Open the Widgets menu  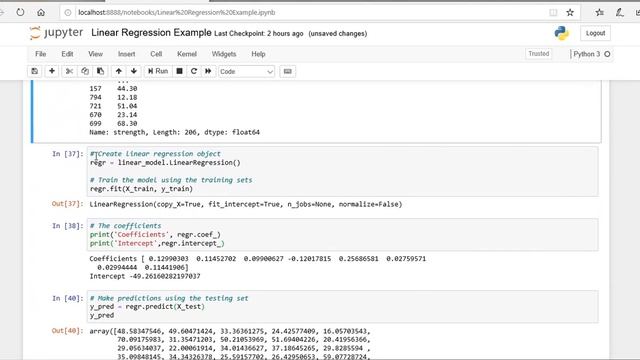pyautogui.click(x=224, y=54)
